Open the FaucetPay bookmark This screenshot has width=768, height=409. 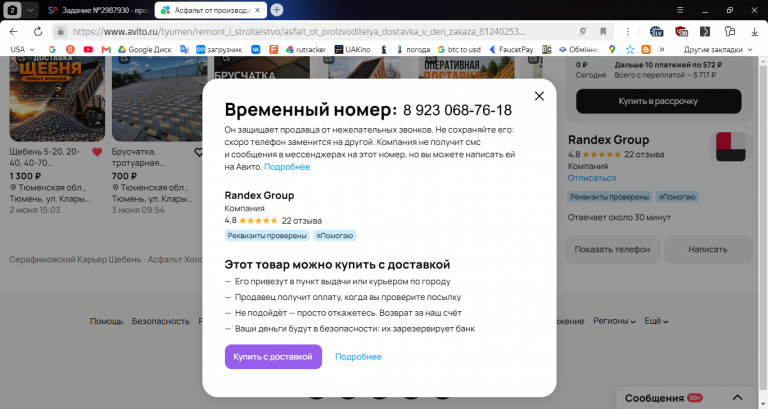[x=511, y=49]
